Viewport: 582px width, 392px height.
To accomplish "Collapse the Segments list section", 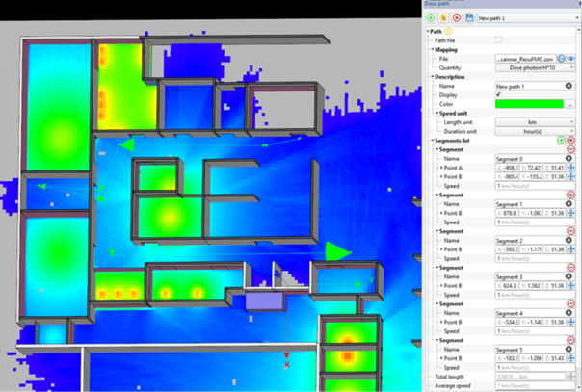I will pyautogui.click(x=427, y=141).
